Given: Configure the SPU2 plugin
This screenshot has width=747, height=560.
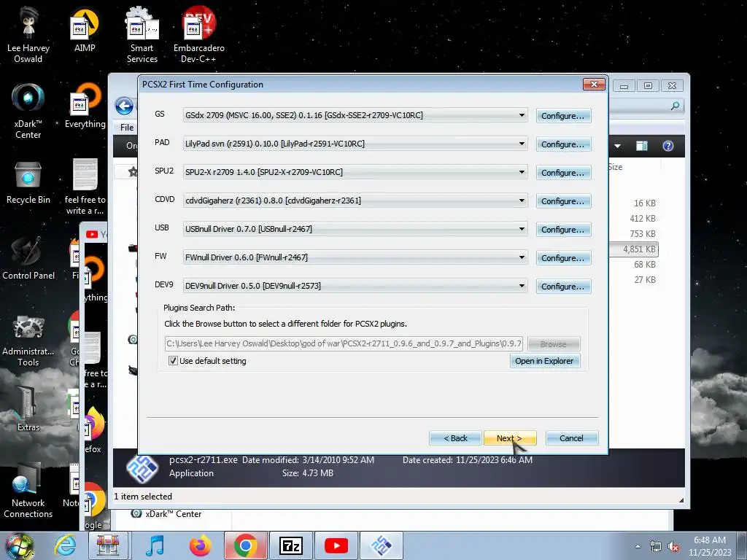Looking at the screenshot, I should [563, 172].
